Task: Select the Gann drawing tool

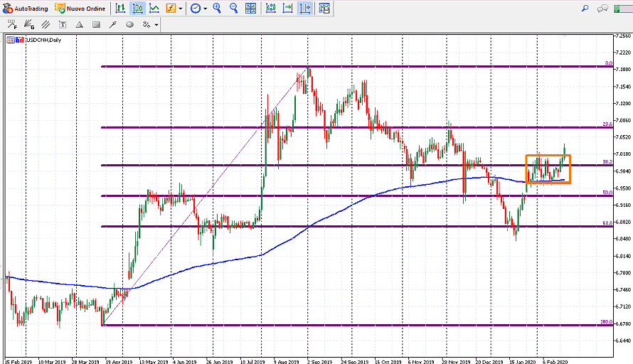Action: pyautogui.click(x=28, y=24)
